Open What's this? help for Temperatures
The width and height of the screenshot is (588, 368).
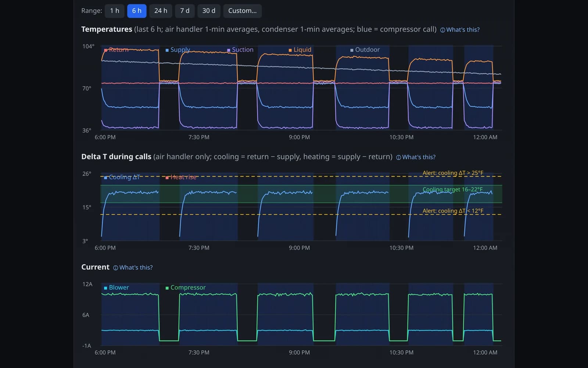point(460,30)
